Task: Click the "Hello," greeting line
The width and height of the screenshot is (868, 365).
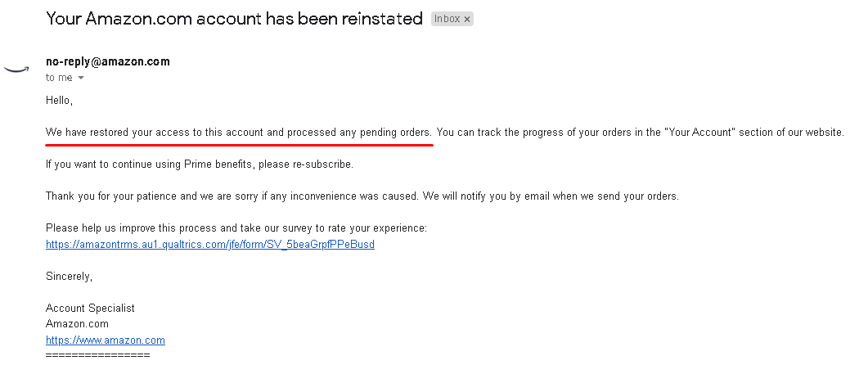Action: click(60, 101)
